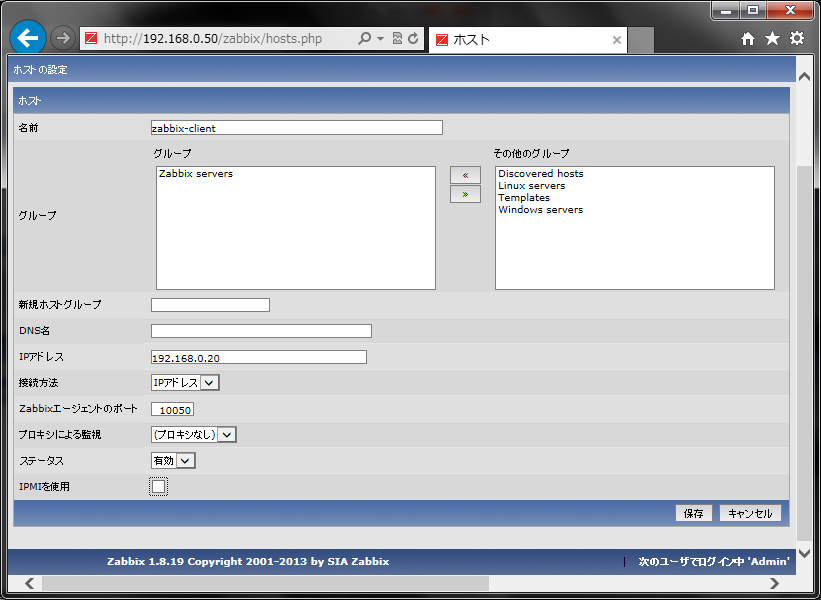This screenshot has width=821, height=600.
Task: Maximize the browser window
Action: (x=753, y=10)
